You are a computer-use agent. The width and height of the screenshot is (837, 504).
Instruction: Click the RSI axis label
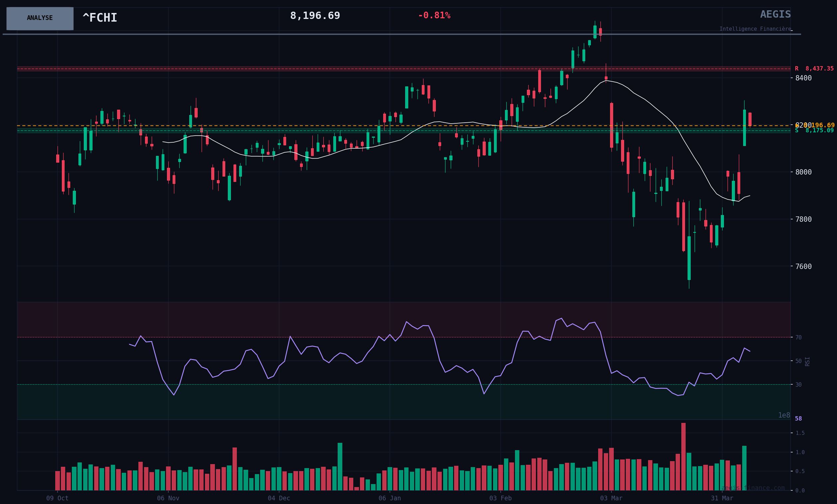(807, 361)
